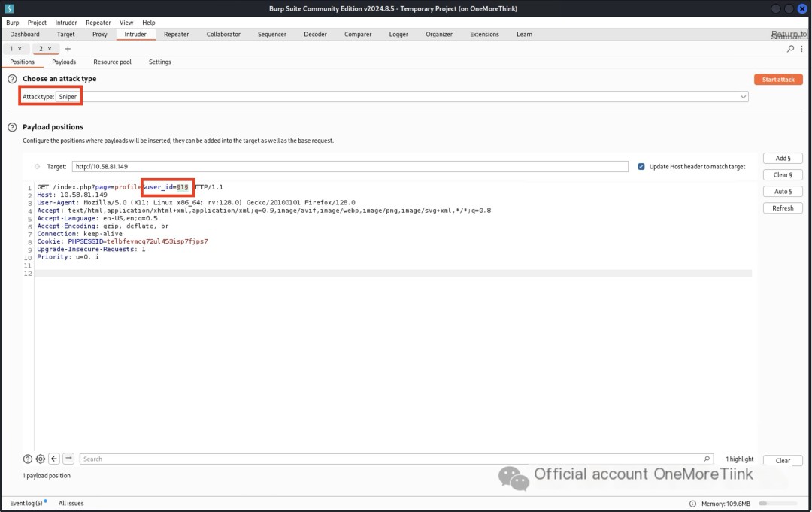Open the Payloads sub-tab
This screenshot has width=812, height=512.
click(64, 62)
